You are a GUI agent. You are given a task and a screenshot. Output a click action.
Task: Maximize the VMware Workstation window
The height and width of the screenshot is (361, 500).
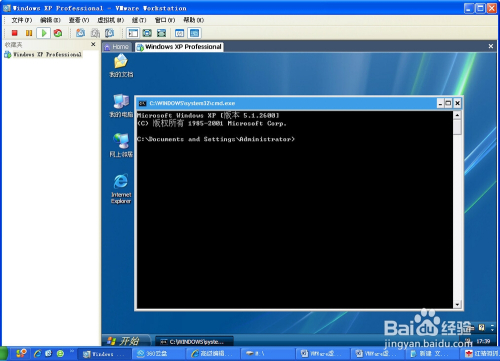point(480,8)
